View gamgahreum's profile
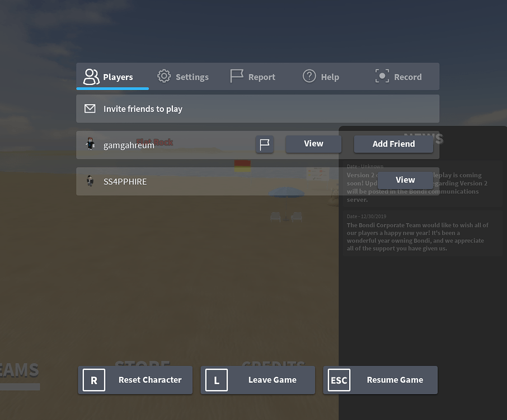This screenshot has height=420, width=507. tap(313, 144)
